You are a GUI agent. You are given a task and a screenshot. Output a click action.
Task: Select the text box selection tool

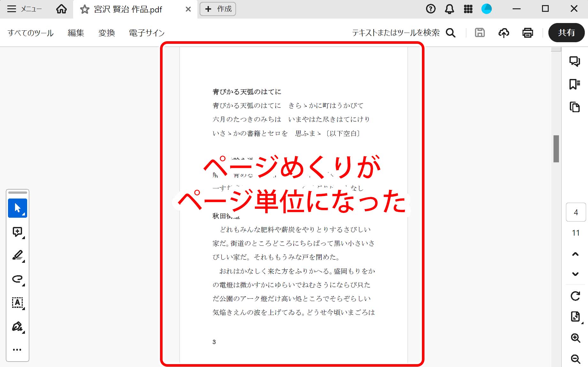[x=18, y=303]
